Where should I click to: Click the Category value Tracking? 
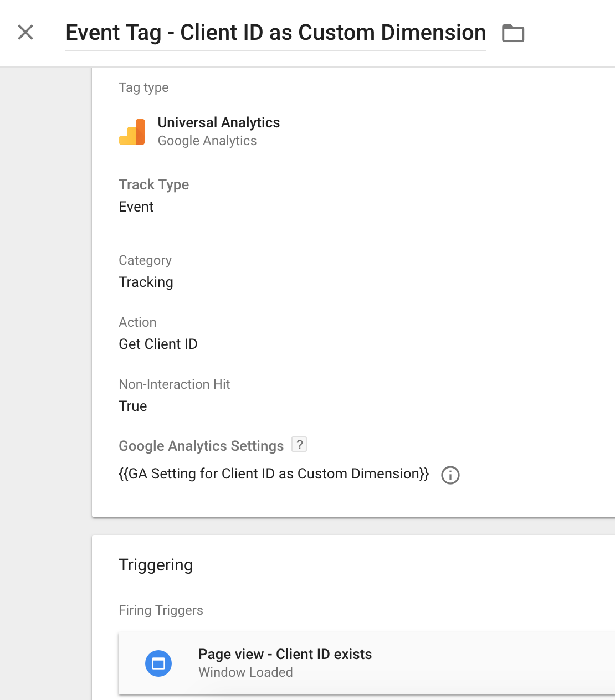(x=146, y=282)
